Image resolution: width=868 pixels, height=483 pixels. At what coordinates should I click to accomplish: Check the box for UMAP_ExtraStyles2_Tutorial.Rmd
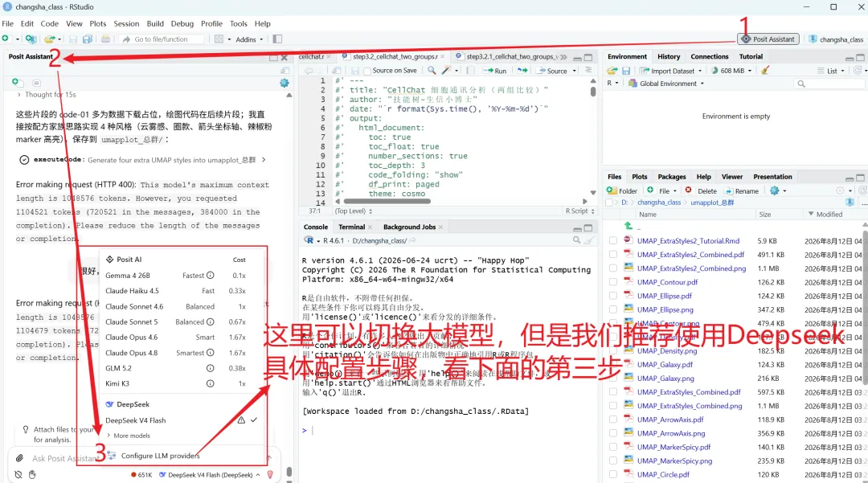pos(612,240)
